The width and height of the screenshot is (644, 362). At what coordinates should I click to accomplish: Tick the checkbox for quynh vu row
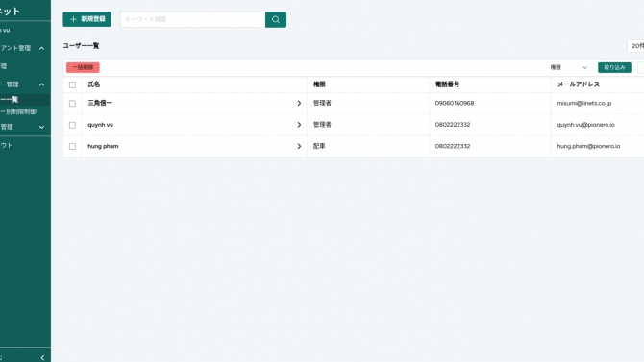(x=72, y=125)
